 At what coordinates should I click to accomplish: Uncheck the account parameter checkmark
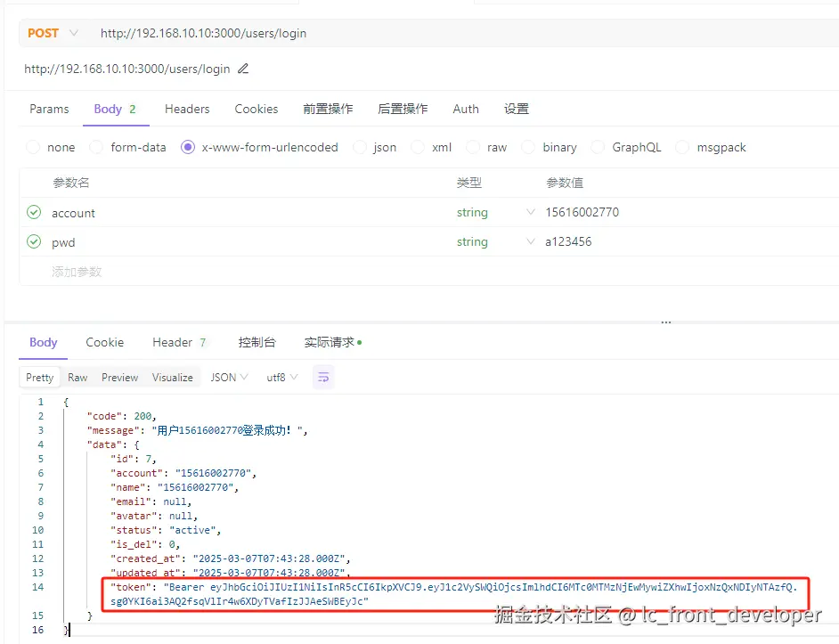(x=34, y=213)
